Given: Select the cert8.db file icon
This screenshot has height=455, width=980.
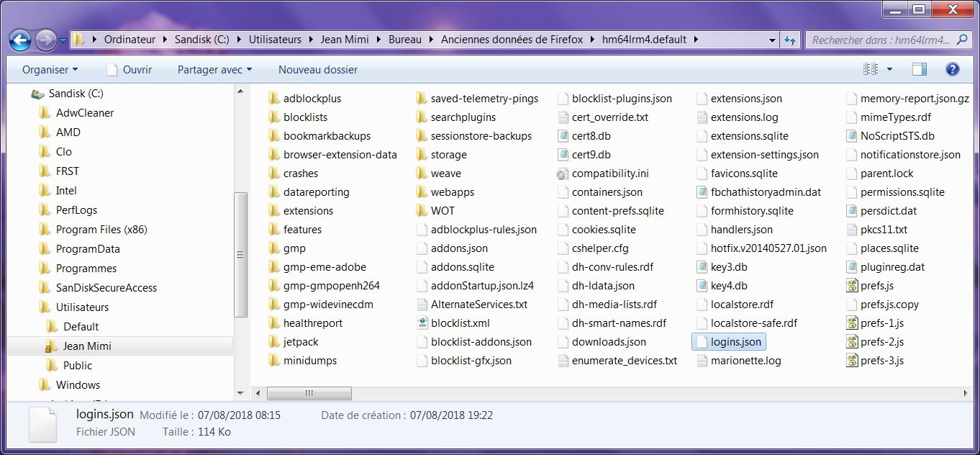Looking at the screenshot, I should [x=564, y=136].
